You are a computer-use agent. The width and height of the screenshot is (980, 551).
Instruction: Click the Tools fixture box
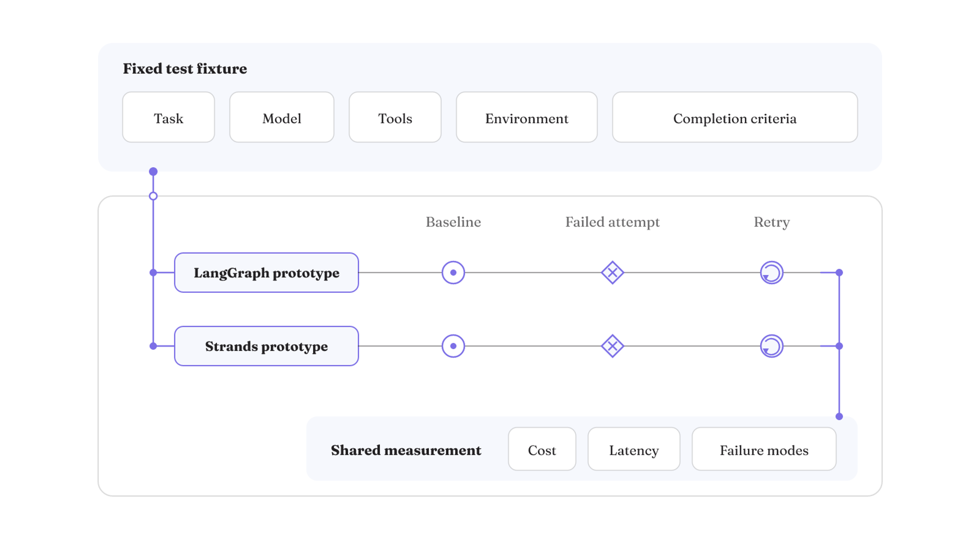(x=395, y=117)
